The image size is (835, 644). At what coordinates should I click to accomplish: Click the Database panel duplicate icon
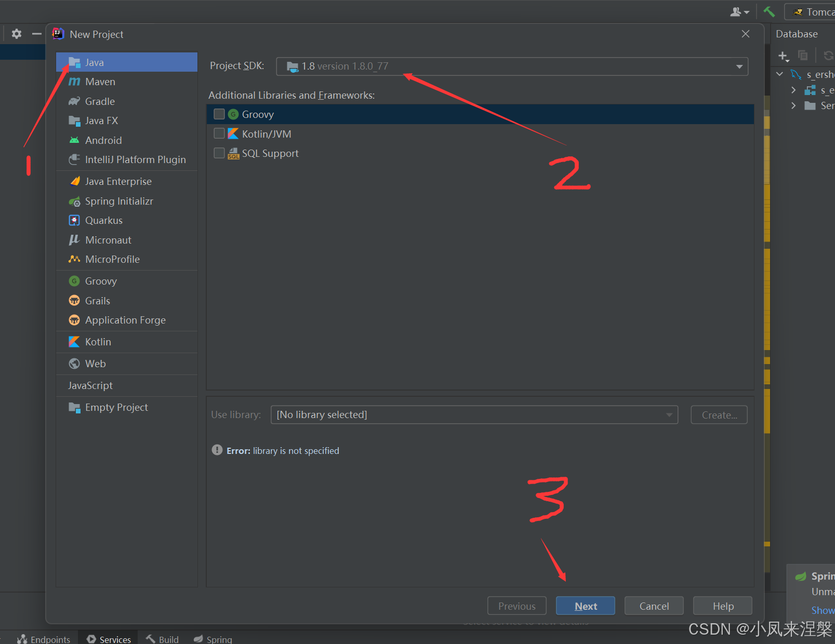803,55
